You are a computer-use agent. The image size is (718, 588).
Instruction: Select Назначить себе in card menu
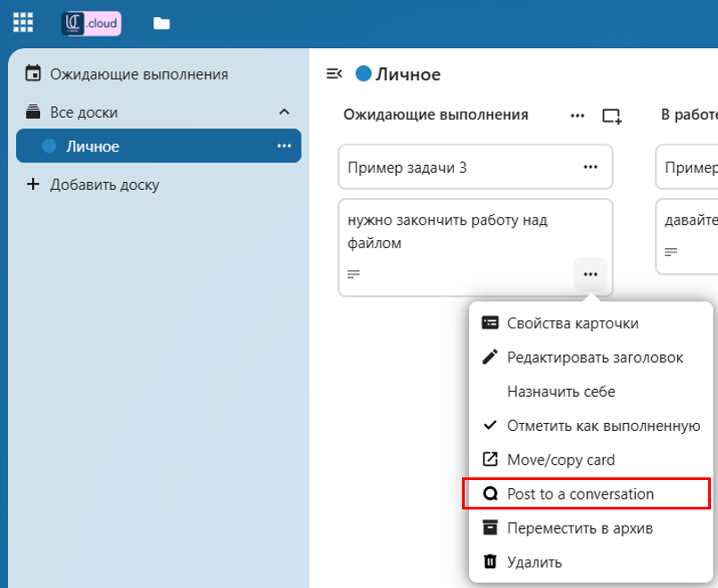(561, 392)
